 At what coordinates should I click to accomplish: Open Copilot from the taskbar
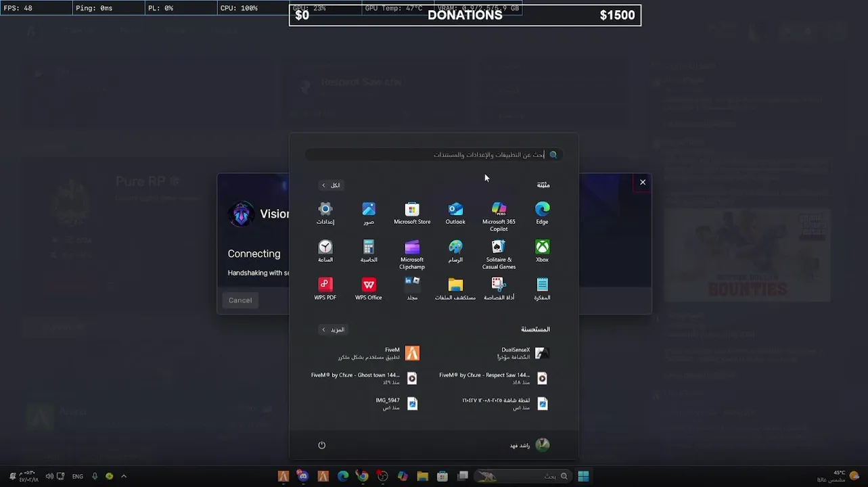click(x=403, y=476)
